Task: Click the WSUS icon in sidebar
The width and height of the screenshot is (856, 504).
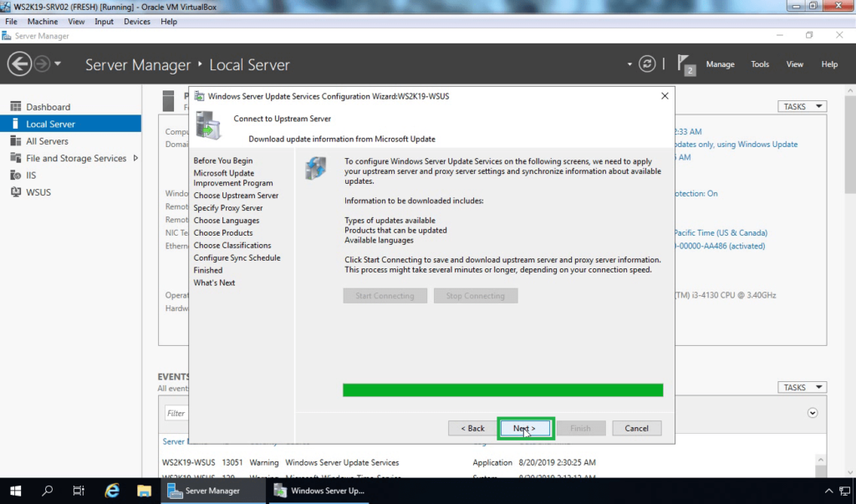Action: (15, 191)
